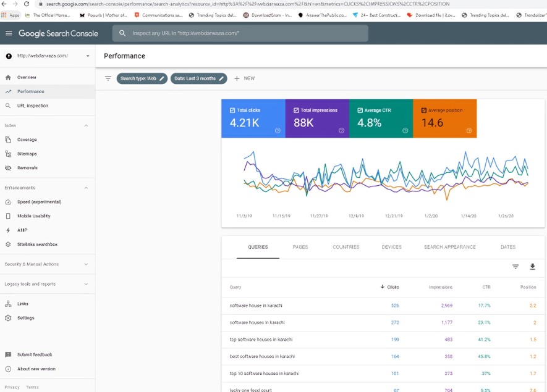Open Sitemaps from the sidebar
This screenshot has width=547, height=392.
27,154
